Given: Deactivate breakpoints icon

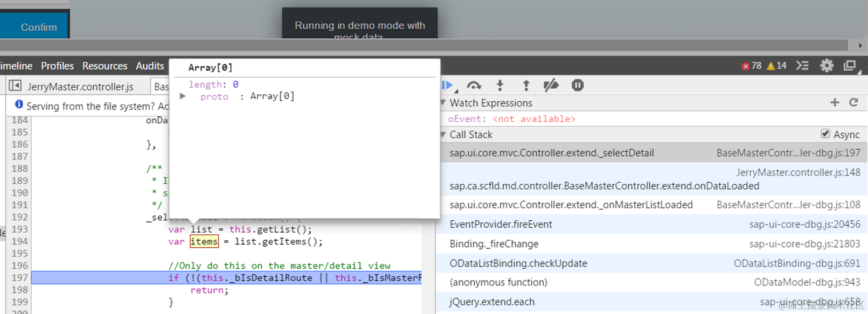Looking at the screenshot, I should [x=551, y=85].
